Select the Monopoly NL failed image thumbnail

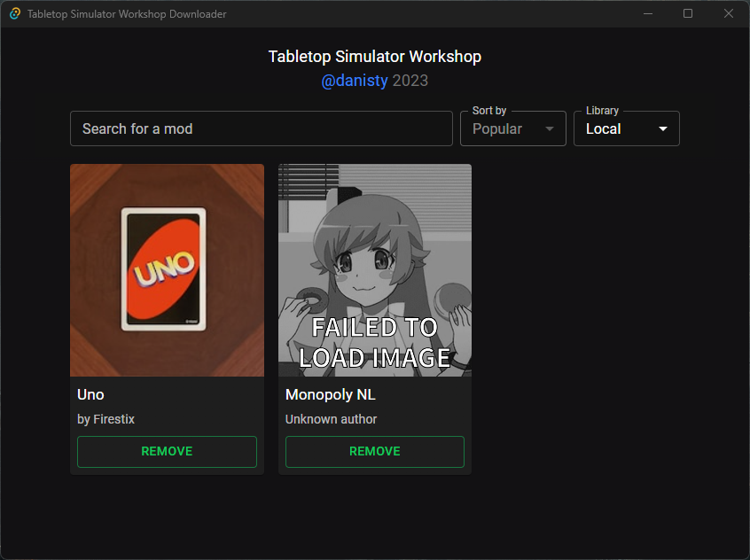(374, 270)
